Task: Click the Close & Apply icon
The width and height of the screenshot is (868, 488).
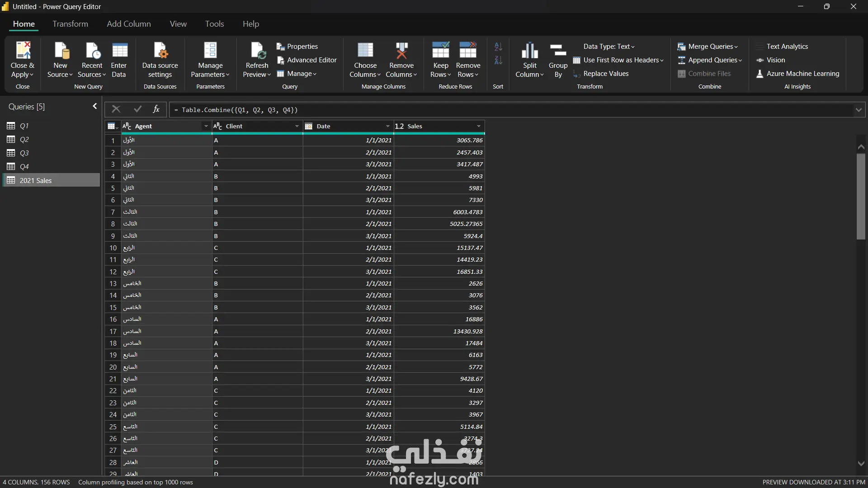Action: pyautogui.click(x=23, y=51)
